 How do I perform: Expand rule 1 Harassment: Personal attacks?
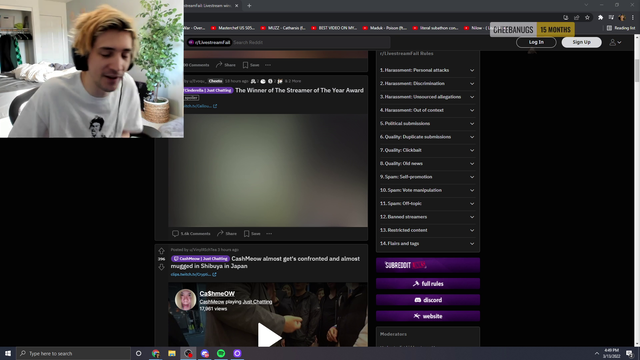(x=427, y=70)
